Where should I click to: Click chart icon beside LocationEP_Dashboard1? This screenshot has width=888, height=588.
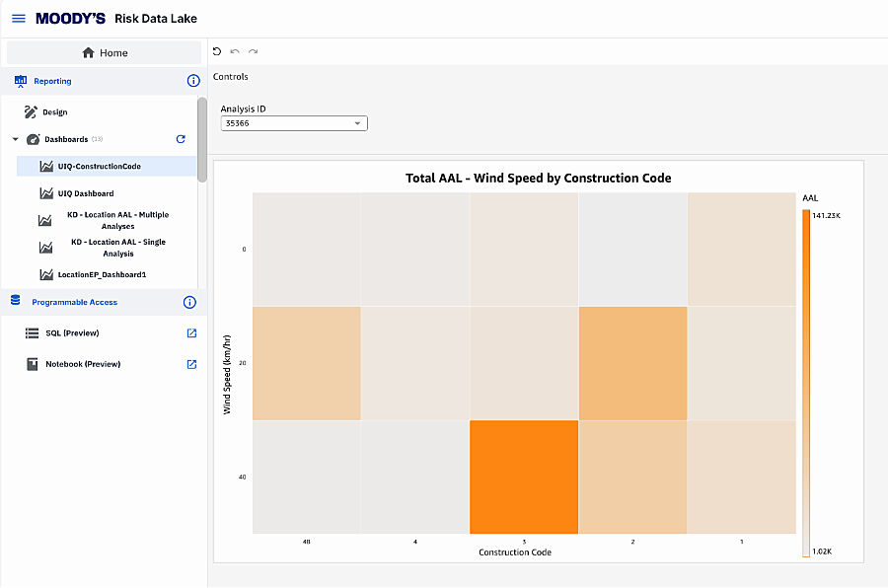(46, 274)
